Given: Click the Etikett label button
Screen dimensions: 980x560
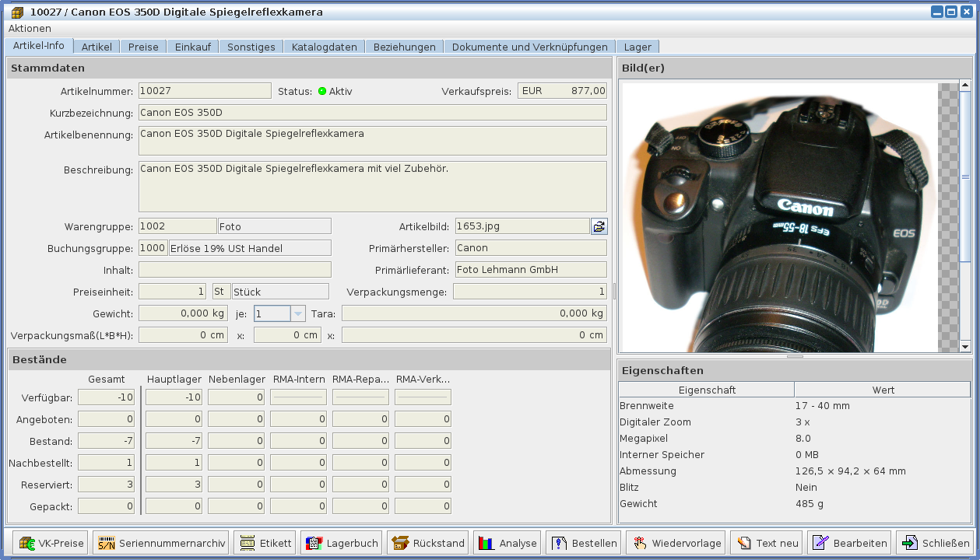Looking at the screenshot, I should pyautogui.click(x=265, y=543).
